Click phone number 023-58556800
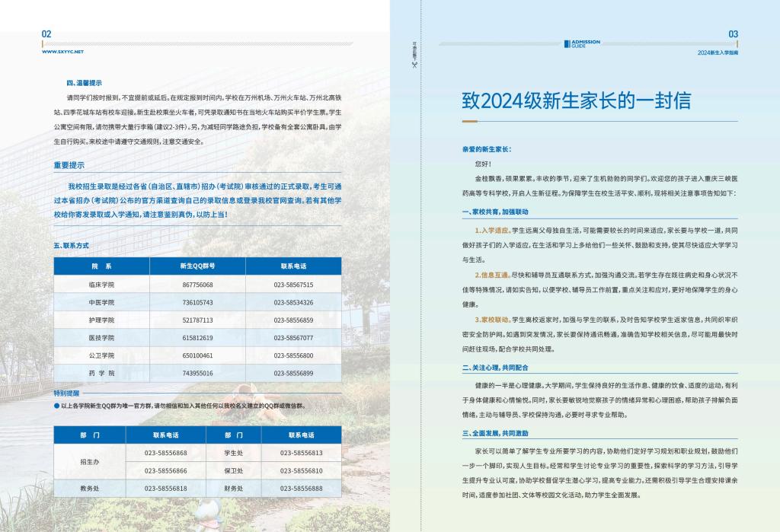The image size is (780, 532). (x=293, y=355)
